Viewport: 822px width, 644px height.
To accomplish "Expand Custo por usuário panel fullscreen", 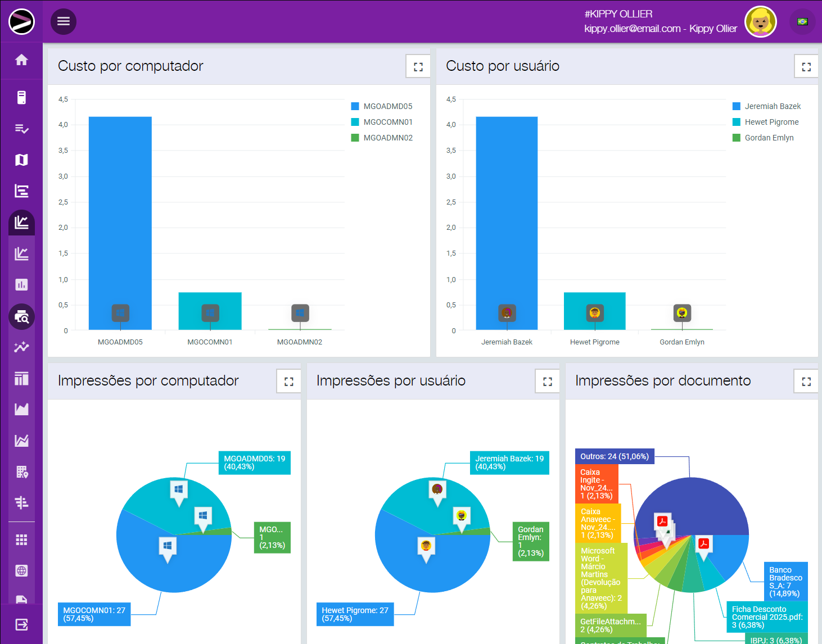I will [x=806, y=67].
